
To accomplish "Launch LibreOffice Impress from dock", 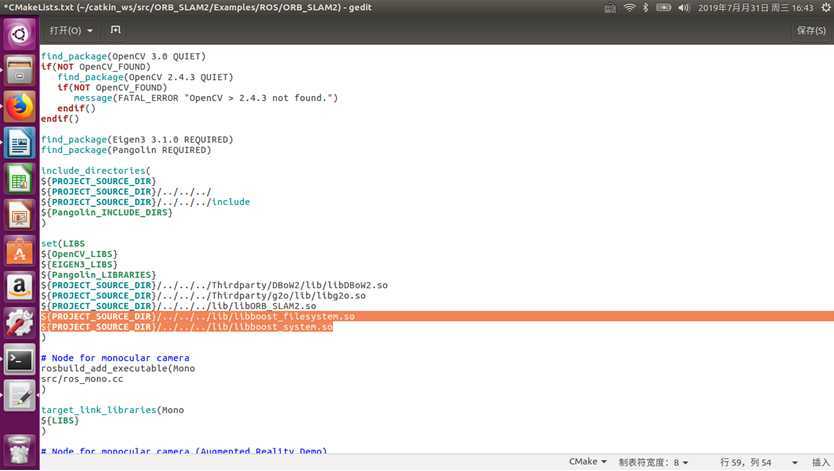I will (x=20, y=215).
